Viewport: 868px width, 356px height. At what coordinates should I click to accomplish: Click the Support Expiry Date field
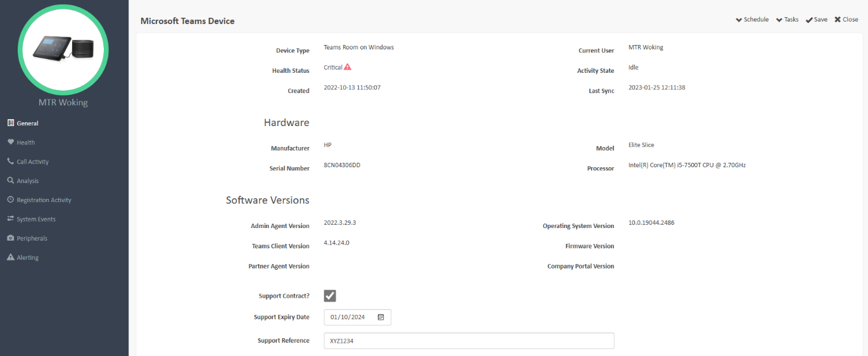pyautogui.click(x=357, y=317)
